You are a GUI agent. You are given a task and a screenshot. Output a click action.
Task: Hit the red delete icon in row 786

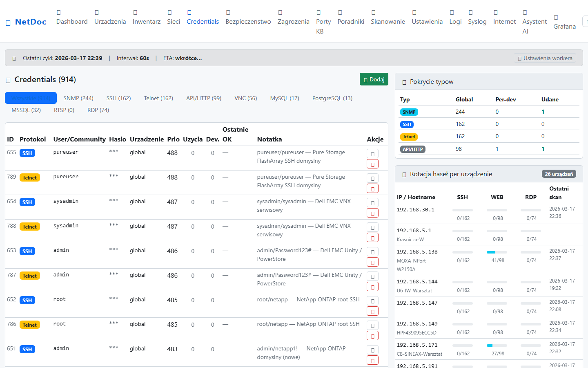(x=372, y=336)
